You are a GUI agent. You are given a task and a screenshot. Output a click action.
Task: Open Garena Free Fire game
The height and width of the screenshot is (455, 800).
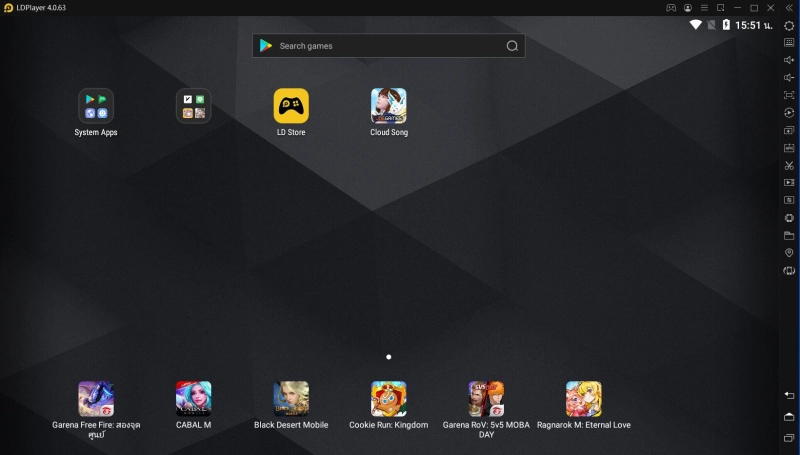pyautogui.click(x=96, y=399)
